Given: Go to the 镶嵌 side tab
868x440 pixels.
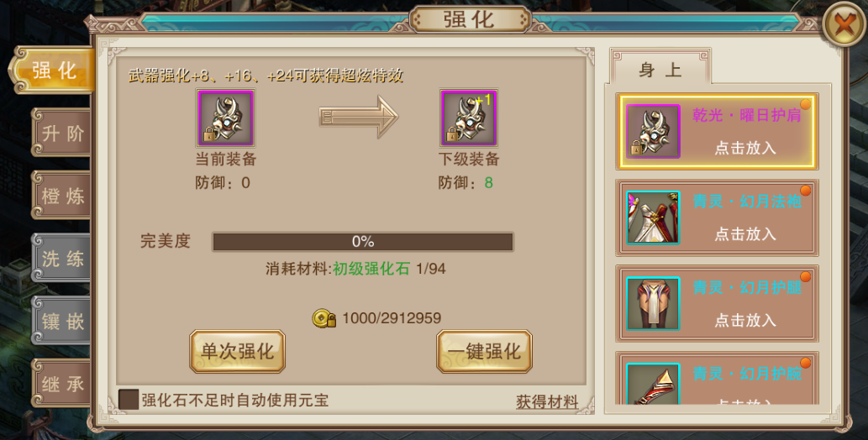Looking at the screenshot, I should click(x=62, y=321).
